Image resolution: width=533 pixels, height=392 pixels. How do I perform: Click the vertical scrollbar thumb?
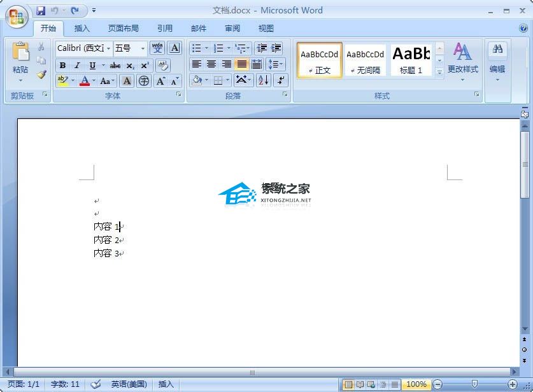point(525,165)
